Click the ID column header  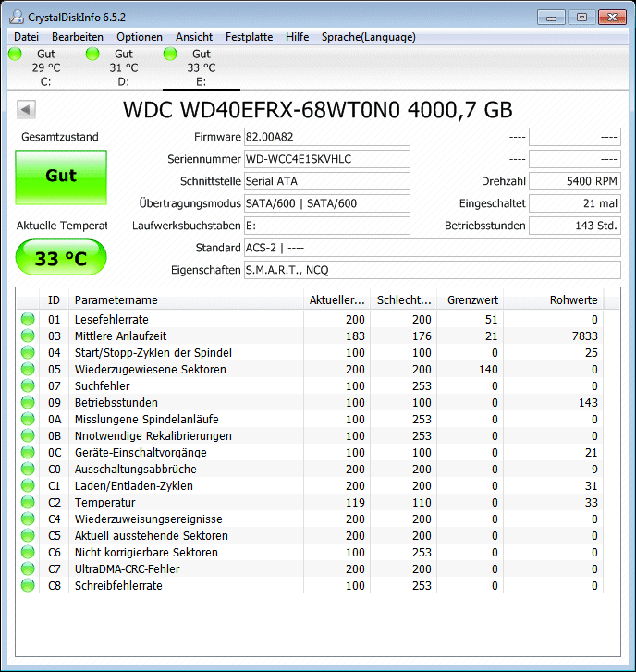54,300
